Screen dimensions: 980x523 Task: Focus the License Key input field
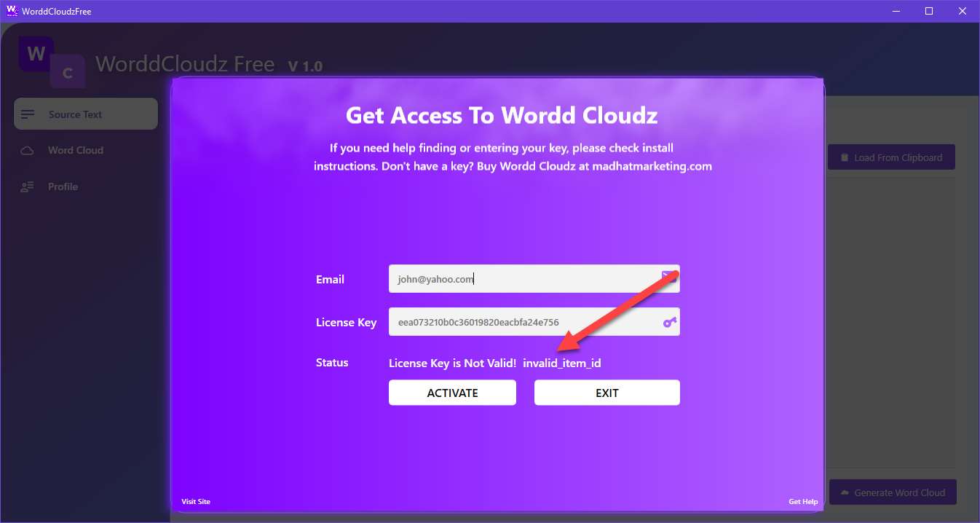524,322
